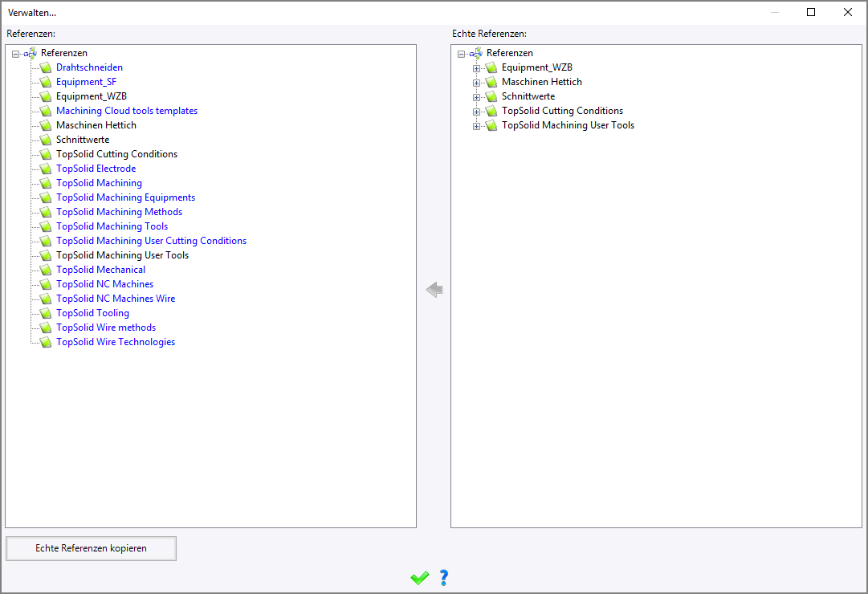Select root Referenzen label in right tree
This screenshot has width=868, height=594.
click(x=510, y=53)
